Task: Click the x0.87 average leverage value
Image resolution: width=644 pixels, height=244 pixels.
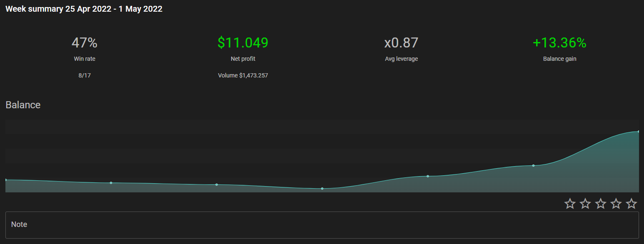Action: coord(401,42)
